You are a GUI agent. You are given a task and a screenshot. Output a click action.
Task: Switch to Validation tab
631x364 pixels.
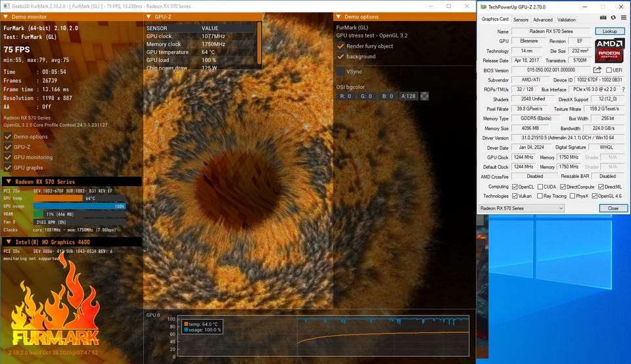[x=566, y=20]
